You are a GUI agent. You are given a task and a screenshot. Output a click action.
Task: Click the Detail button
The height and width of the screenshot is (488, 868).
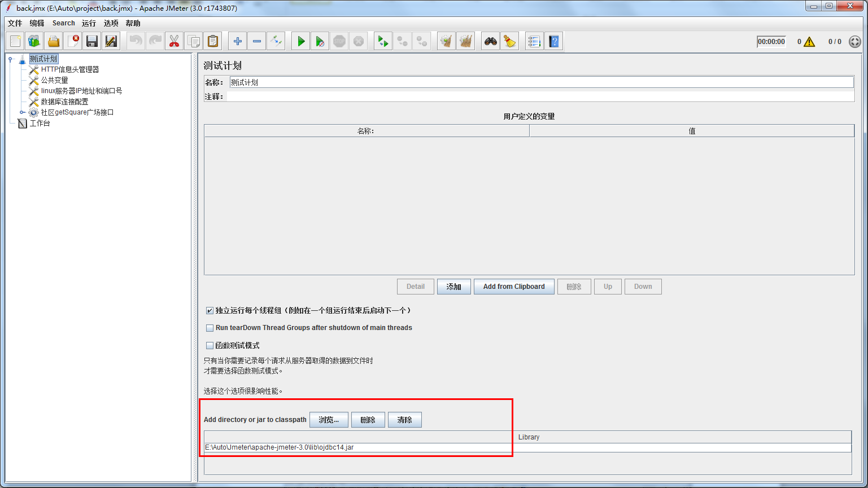tap(416, 287)
